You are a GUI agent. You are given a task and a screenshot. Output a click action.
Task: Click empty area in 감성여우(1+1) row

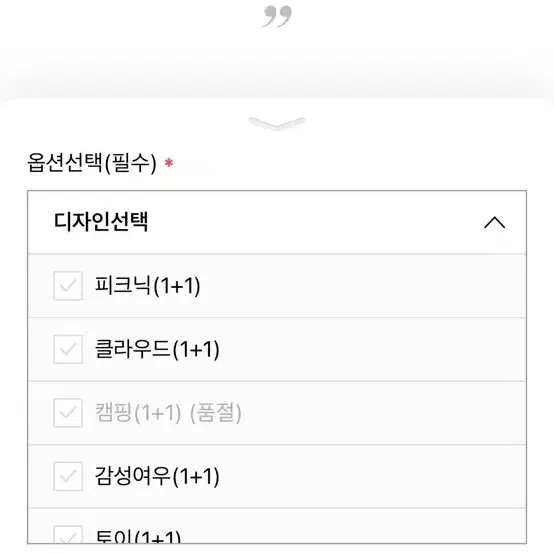[371, 476]
